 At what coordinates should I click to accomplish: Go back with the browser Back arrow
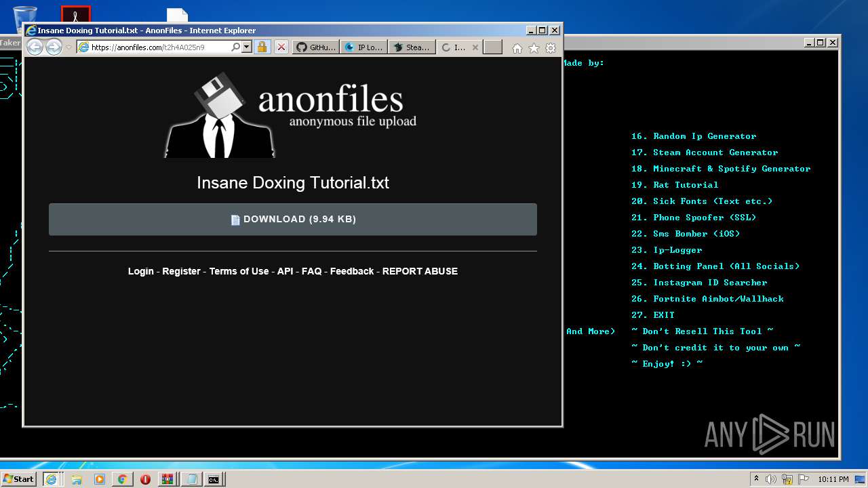(35, 47)
